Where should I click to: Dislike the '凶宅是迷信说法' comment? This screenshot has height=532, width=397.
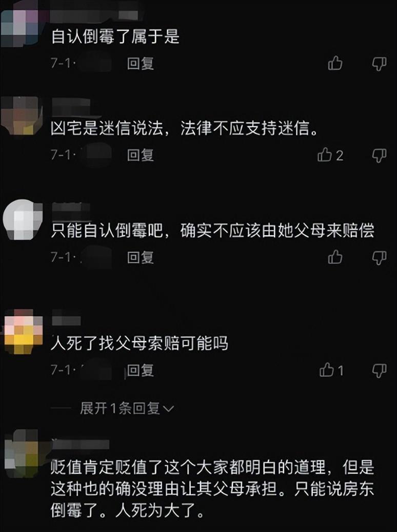pyautogui.click(x=379, y=156)
